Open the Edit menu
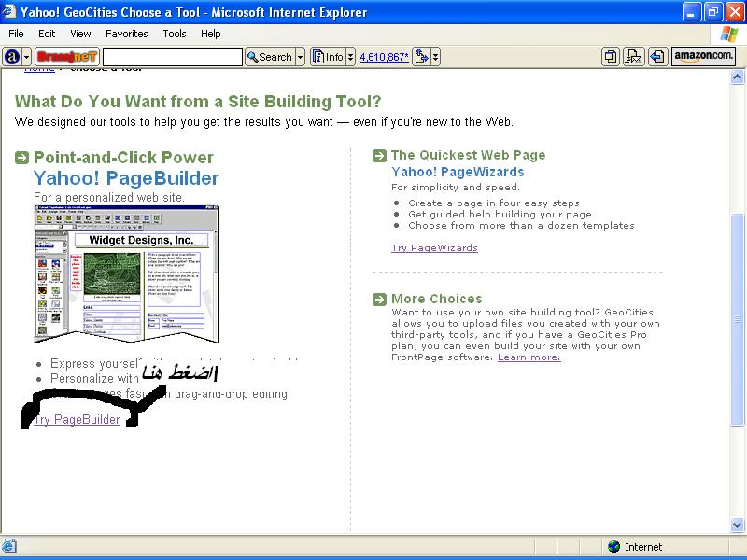The width and height of the screenshot is (747, 560). [x=47, y=34]
